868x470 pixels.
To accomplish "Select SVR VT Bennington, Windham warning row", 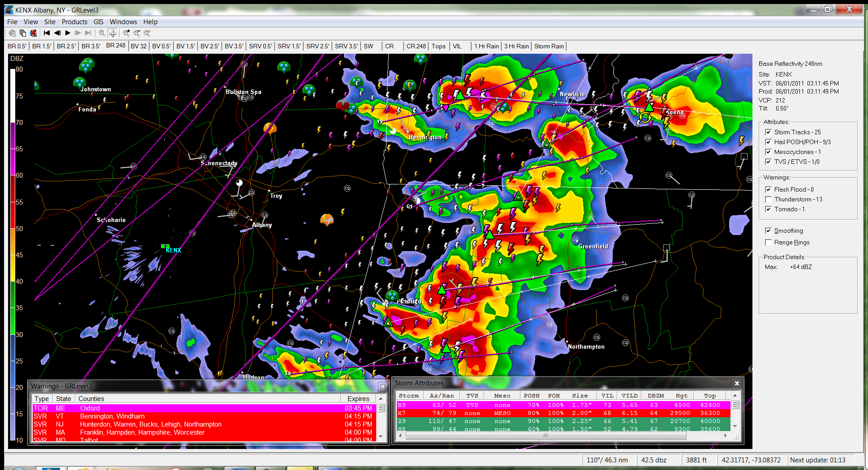I will click(204, 416).
